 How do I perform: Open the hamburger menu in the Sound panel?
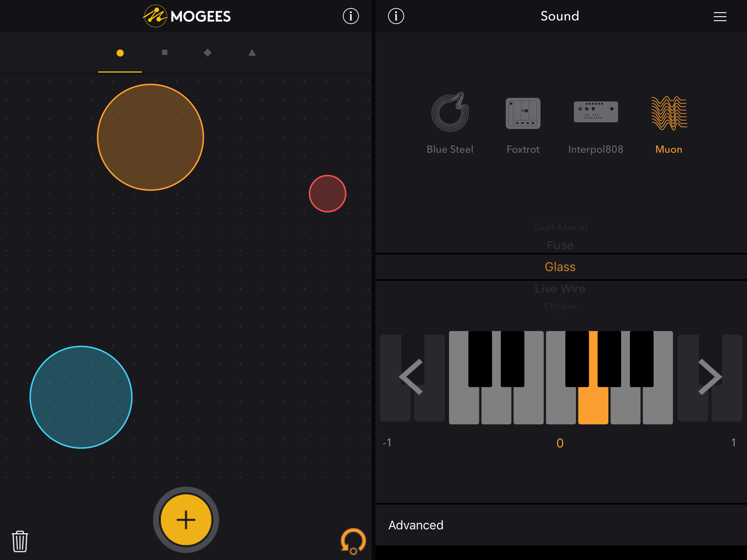tap(720, 17)
